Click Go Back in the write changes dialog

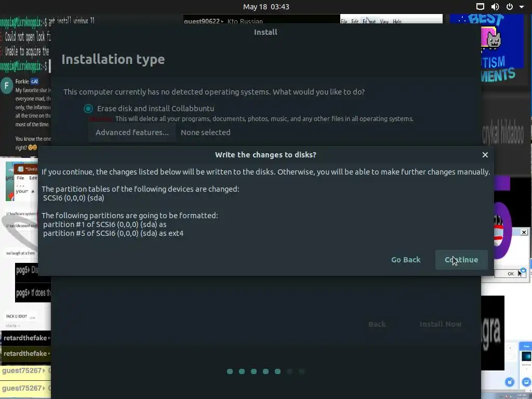pos(406,260)
